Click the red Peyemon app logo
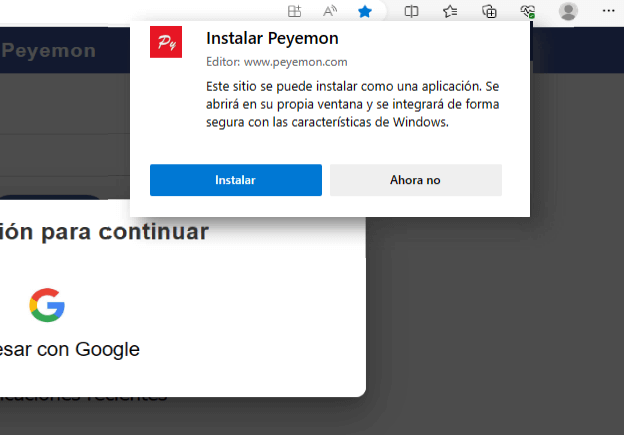 point(166,42)
